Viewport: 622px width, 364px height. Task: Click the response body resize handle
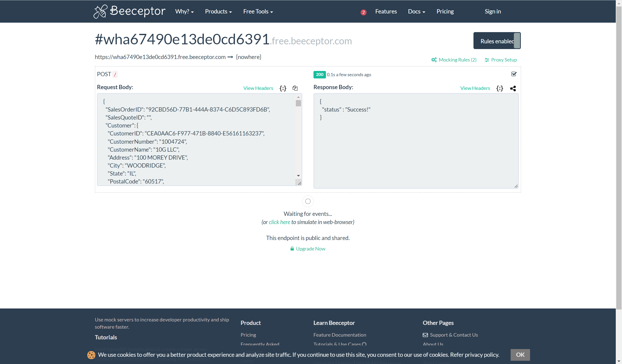click(x=516, y=186)
